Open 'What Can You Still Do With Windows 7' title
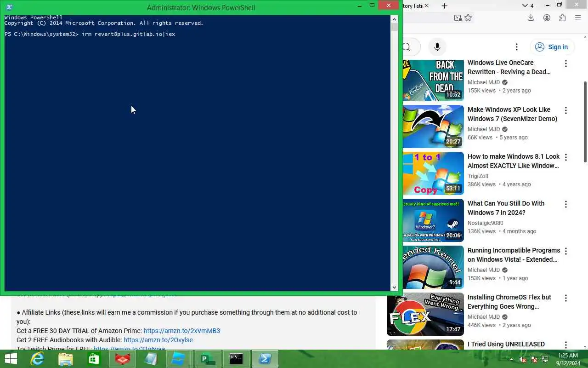588x368 pixels. pyautogui.click(x=506, y=208)
